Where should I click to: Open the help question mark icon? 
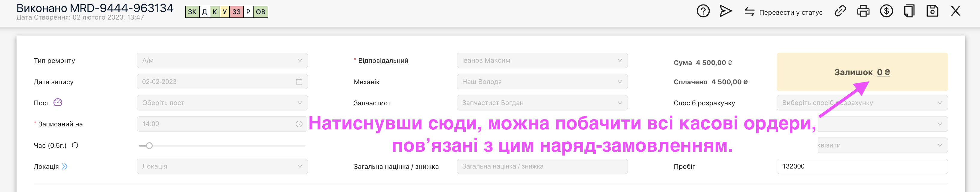[x=703, y=11]
